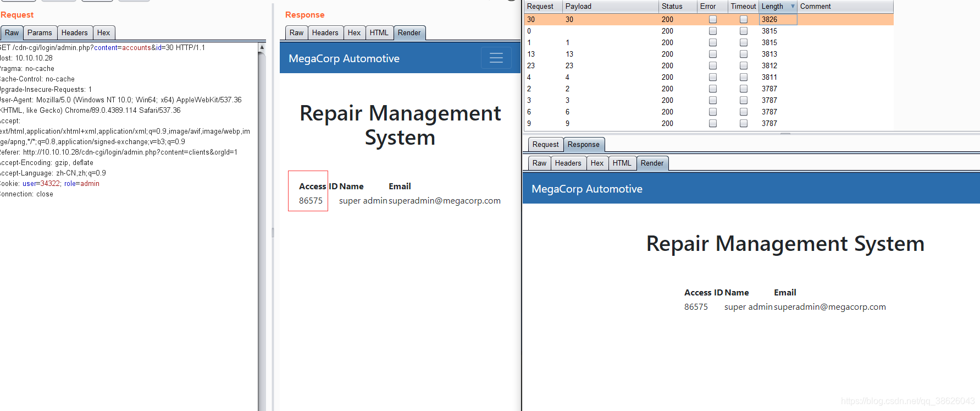Toggle Error checkbox for request 0
This screenshot has height=411, width=980.
coord(713,31)
